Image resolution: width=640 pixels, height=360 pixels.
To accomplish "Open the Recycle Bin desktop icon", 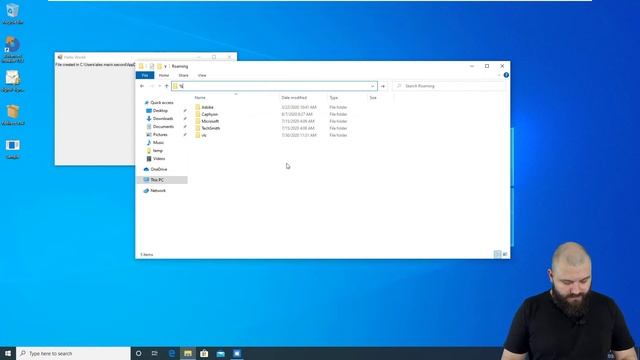I will point(13,13).
